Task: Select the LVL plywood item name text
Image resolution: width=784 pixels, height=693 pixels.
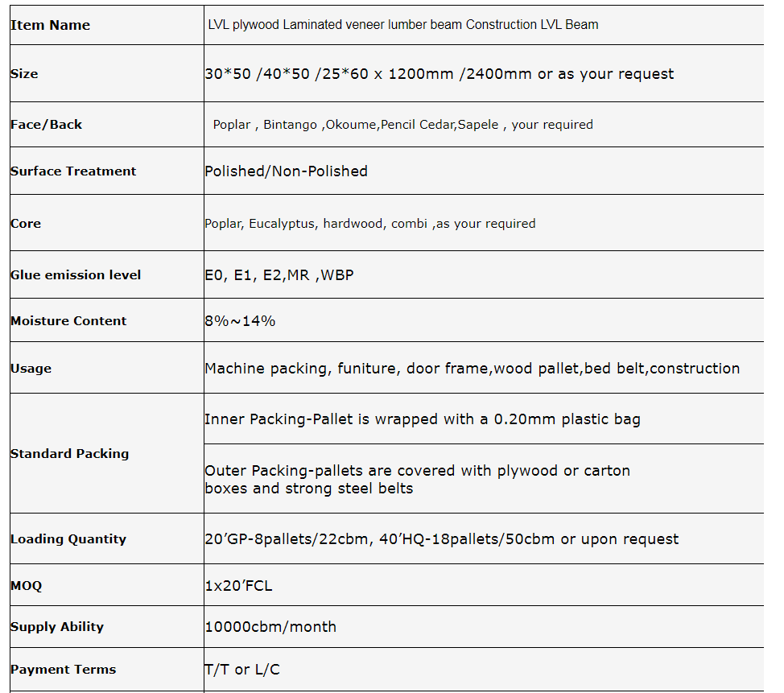Action: (402, 25)
